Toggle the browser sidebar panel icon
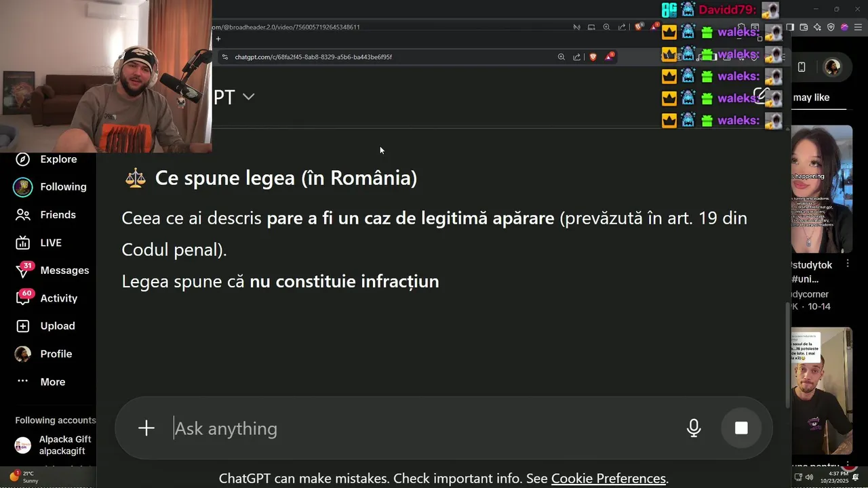The width and height of the screenshot is (868, 488). point(790,27)
